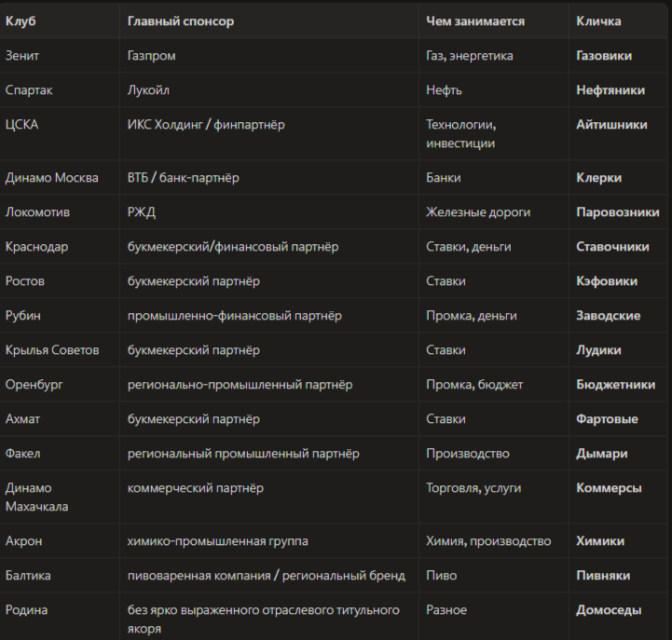Click the ИКС Холдинг sponsor text
This screenshot has height=640, width=672.
click(165, 125)
